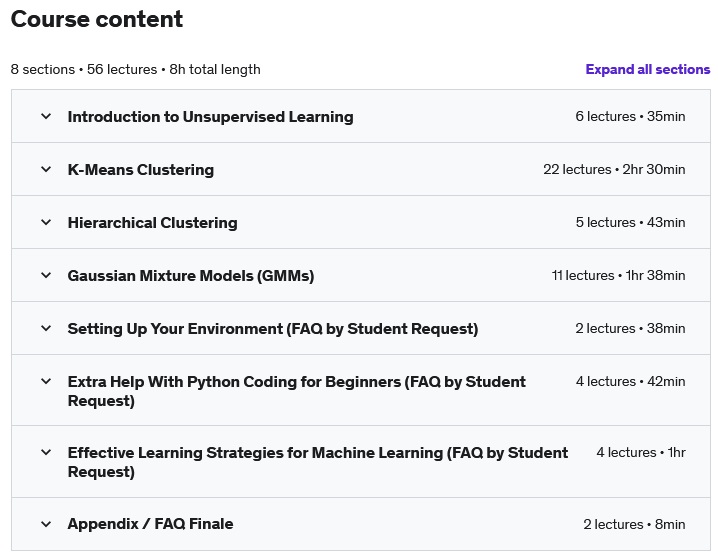Screen dimensions: 718x557
Task: Select Effective Learning Strategies section title
Action: pyautogui.click(x=318, y=462)
